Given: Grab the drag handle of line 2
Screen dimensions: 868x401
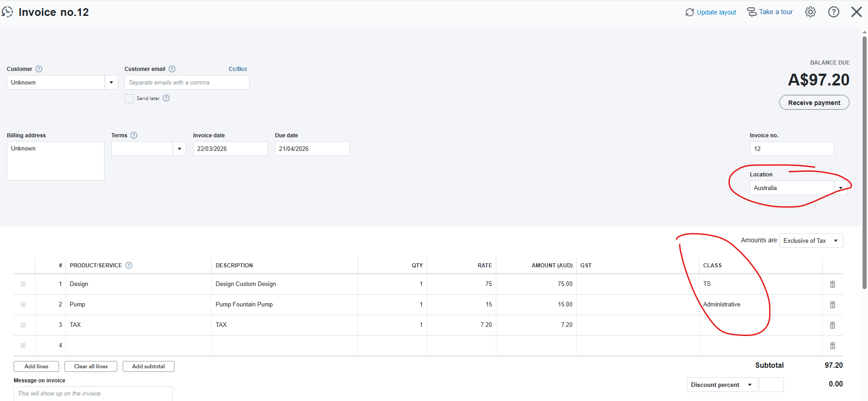Looking at the screenshot, I should [x=23, y=305].
